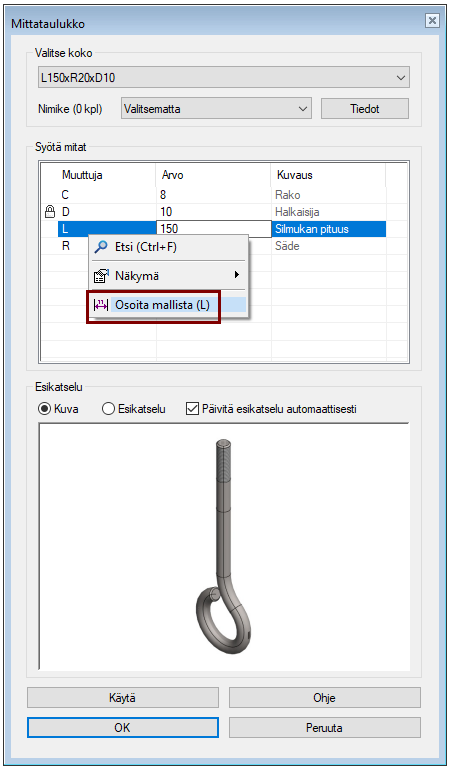449x768 pixels.
Task: Click the lock icon on row D
Action: click(49, 212)
